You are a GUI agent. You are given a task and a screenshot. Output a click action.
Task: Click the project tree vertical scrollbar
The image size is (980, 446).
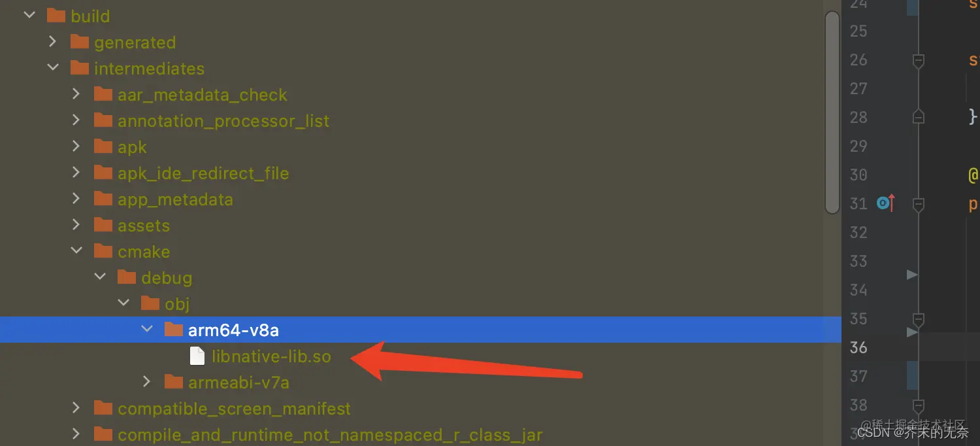pos(832,112)
